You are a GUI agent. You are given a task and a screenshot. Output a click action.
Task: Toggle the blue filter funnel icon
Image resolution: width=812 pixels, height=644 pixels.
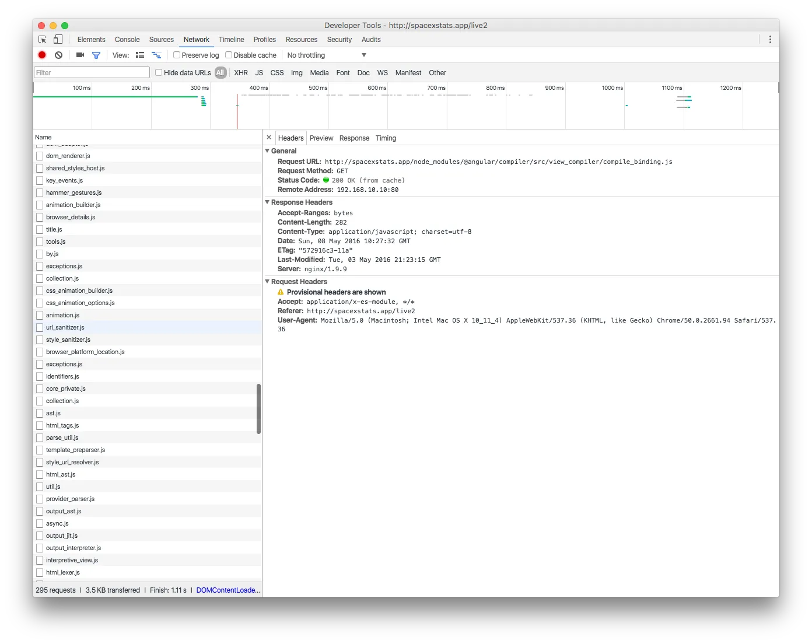point(96,55)
